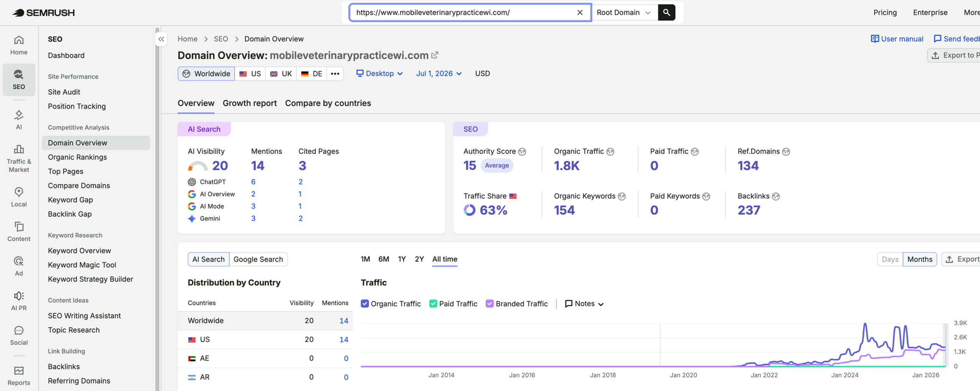The height and width of the screenshot is (391, 980).
Task: Click the ChatGPT logo icon
Action: 192,182
